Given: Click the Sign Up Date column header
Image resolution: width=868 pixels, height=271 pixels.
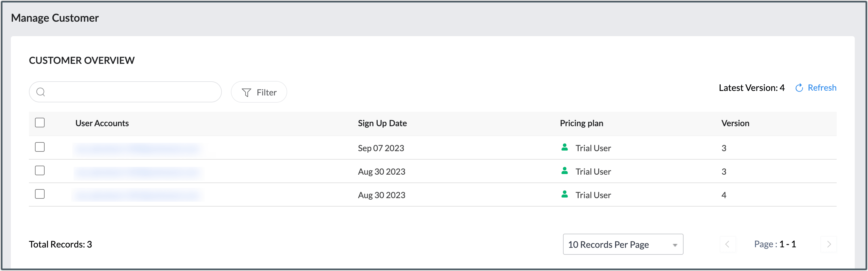Looking at the screenshot, I should (x=382, y=123).
